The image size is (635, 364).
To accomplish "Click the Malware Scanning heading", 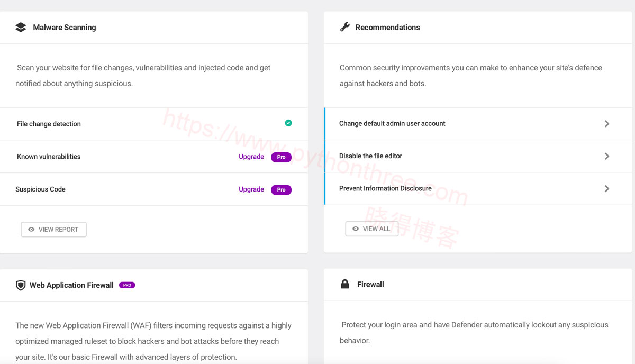I will (x=65, y=28).
